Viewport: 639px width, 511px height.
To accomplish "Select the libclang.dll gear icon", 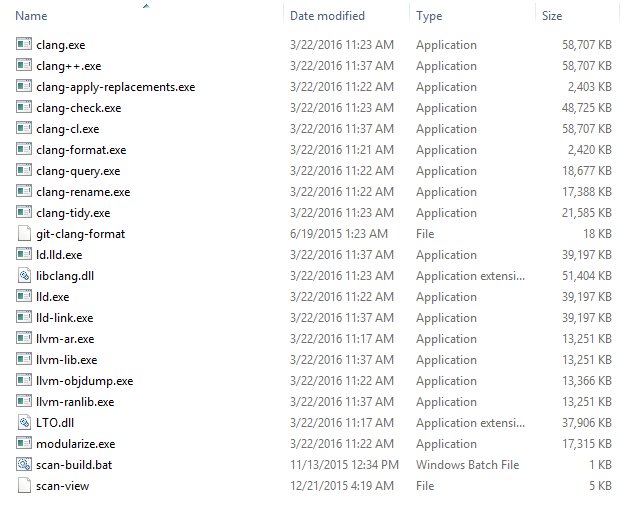I will 24,275.
